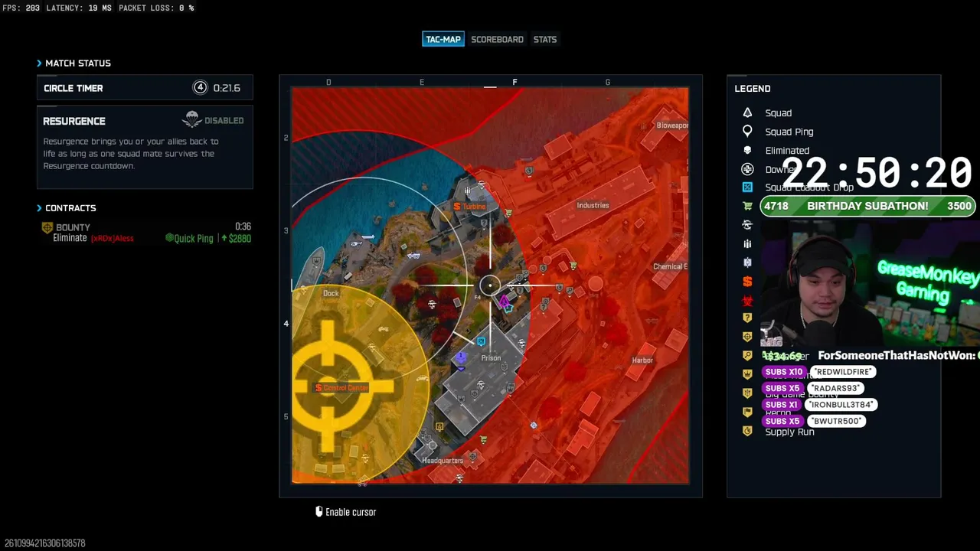Image resolution: width=980 pixels, height=551 pixels.
Task: Select the Squad arrow icon in legend
Action: [747, 112]
